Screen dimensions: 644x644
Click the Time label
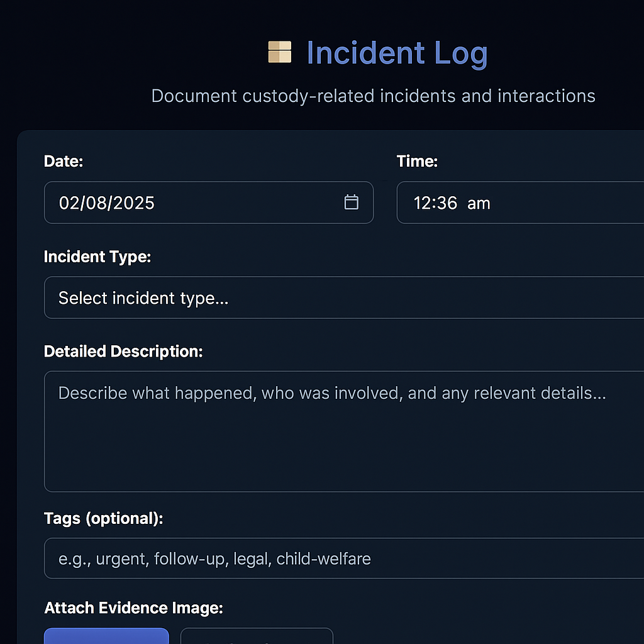tap(417, 161)
